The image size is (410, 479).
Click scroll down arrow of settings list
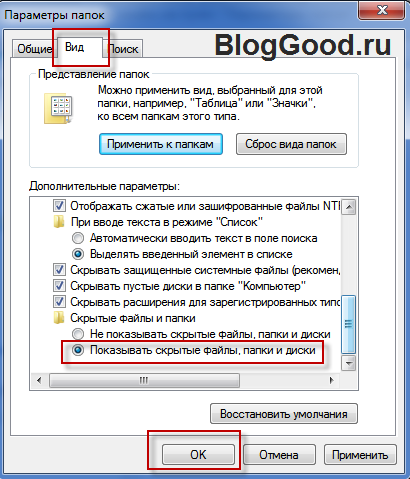pyautogui.click(x=349, y=363)
